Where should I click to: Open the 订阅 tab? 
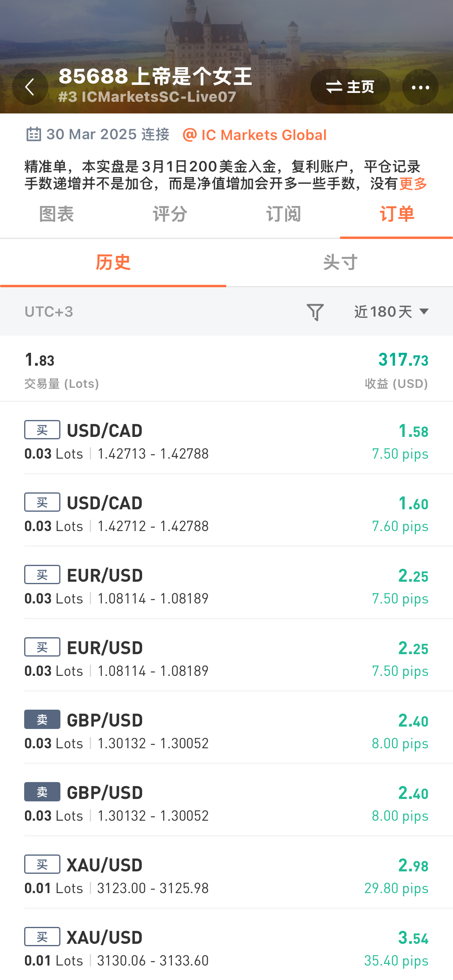tap(283, 214)
